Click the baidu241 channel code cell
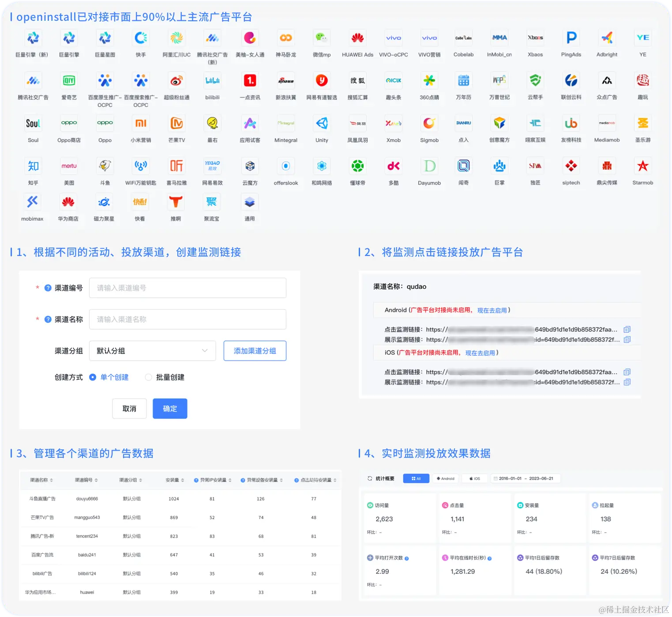The height and width of the screenshot is (617, 672). coord(87,555)
